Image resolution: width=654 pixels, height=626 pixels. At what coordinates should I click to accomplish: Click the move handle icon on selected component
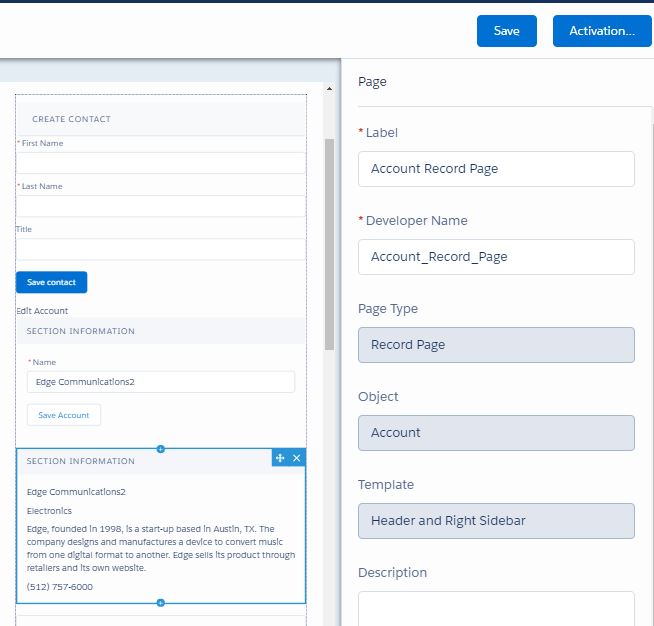coord(280,458)
